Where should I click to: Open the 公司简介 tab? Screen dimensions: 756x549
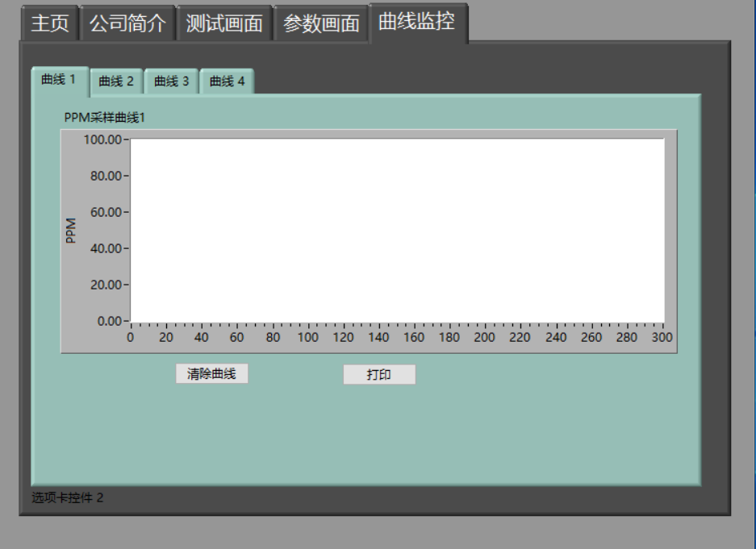(x=127, y=23)
